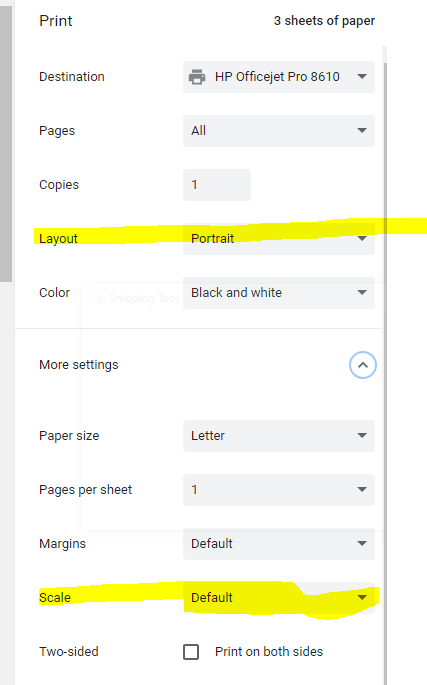Viewport: 427px width, 685px height.
Task: Open the Margins dropdown
Action: pyautogui.click(x=279, y=544)
